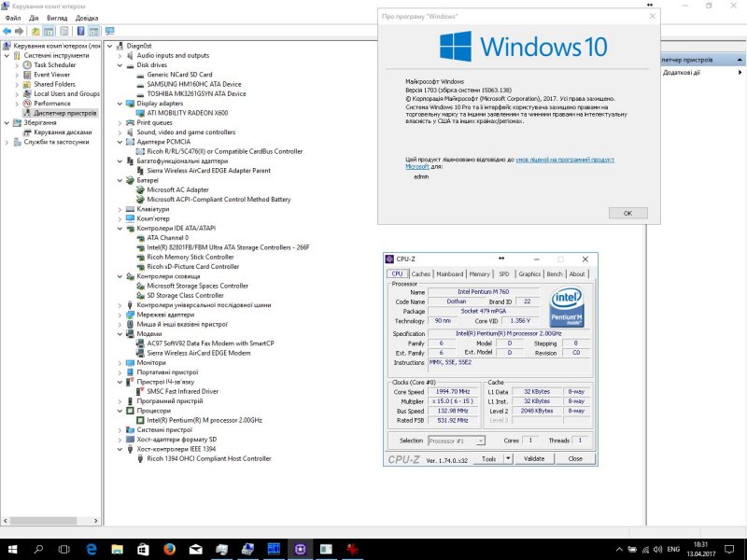Collapse the Disk drives category
This screenshot has height=560, width=747.
click(x=120, y=64)
